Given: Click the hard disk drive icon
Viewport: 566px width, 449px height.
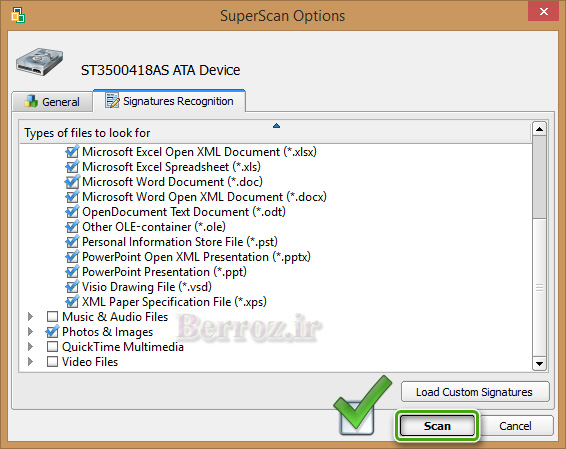Looking at the screenshot, I should tap(40, 62).
